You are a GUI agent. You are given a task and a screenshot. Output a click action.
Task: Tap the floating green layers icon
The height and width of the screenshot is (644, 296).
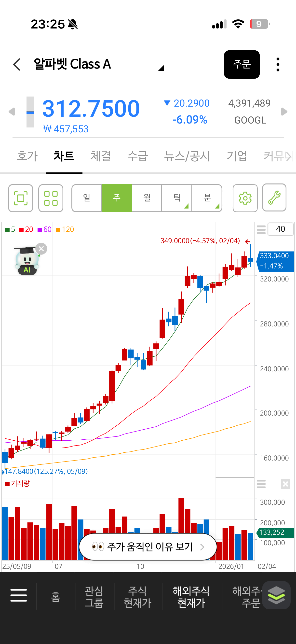[276, 595]
